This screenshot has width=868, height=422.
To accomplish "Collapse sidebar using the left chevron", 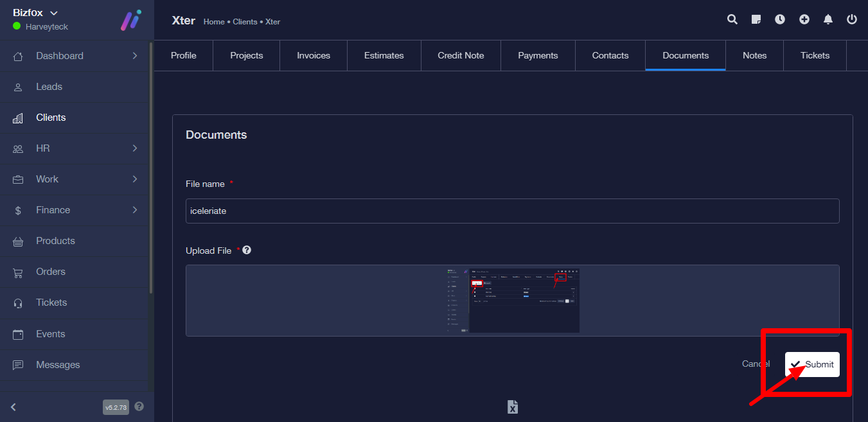I will (13, 407).
